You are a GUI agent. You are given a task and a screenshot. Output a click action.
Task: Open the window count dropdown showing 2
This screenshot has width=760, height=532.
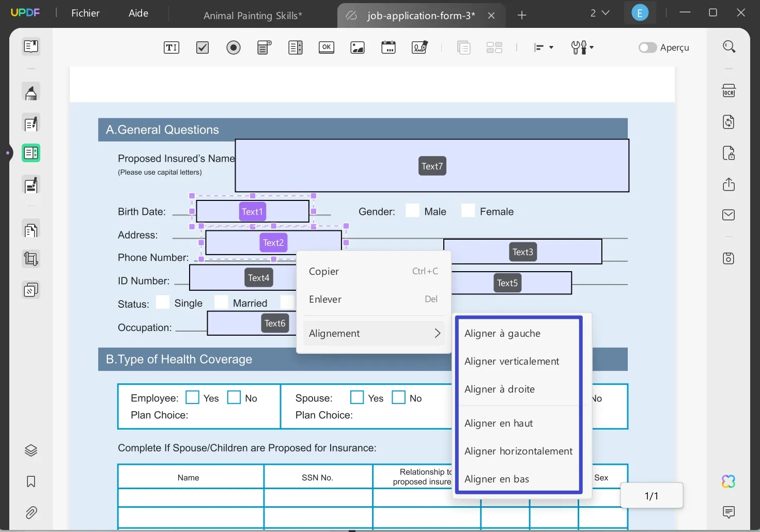600,13
